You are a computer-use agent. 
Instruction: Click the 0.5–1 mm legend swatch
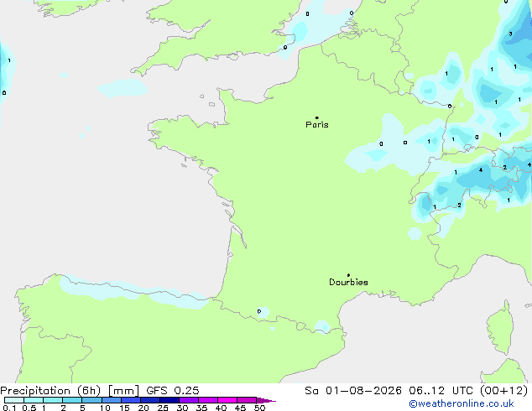[34, 400]
